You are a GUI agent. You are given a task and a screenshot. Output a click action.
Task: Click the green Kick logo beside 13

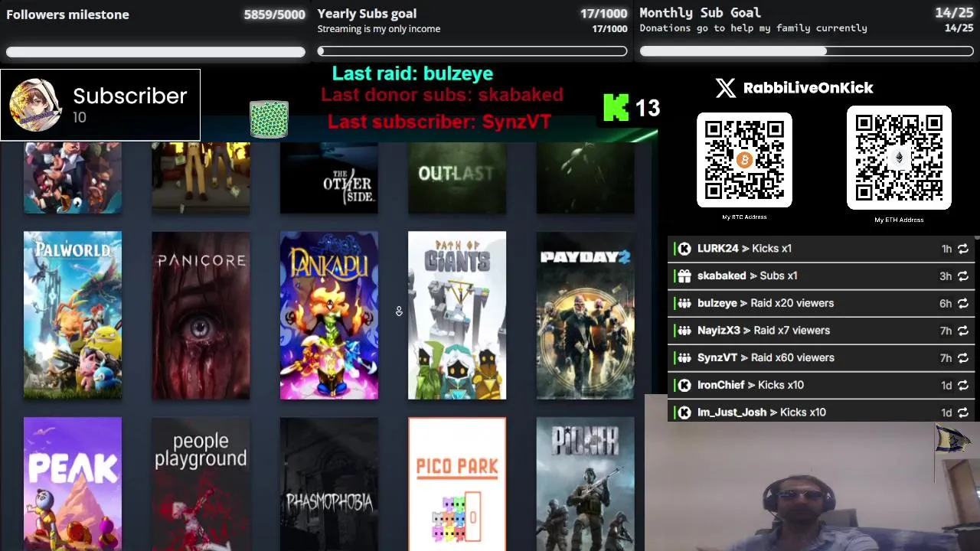(616, 108)
